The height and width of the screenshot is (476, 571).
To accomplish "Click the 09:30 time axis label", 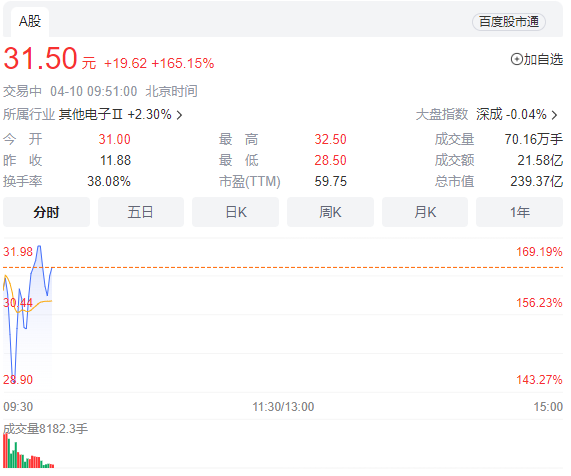I will point(18,406).
